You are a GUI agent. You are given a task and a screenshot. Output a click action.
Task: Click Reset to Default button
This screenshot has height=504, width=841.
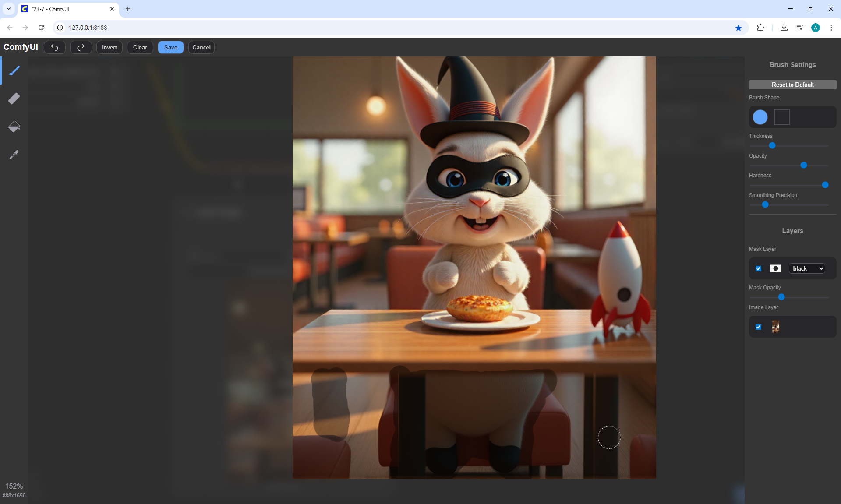792,85
